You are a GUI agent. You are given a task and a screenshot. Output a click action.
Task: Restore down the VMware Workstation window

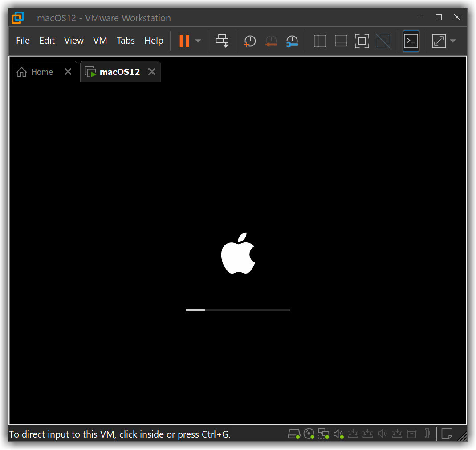[x=438, y=18]
